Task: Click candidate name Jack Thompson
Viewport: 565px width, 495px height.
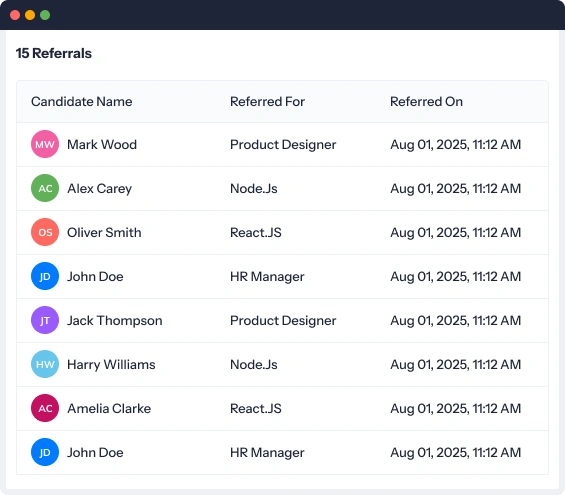Action: tap(115, 321)
